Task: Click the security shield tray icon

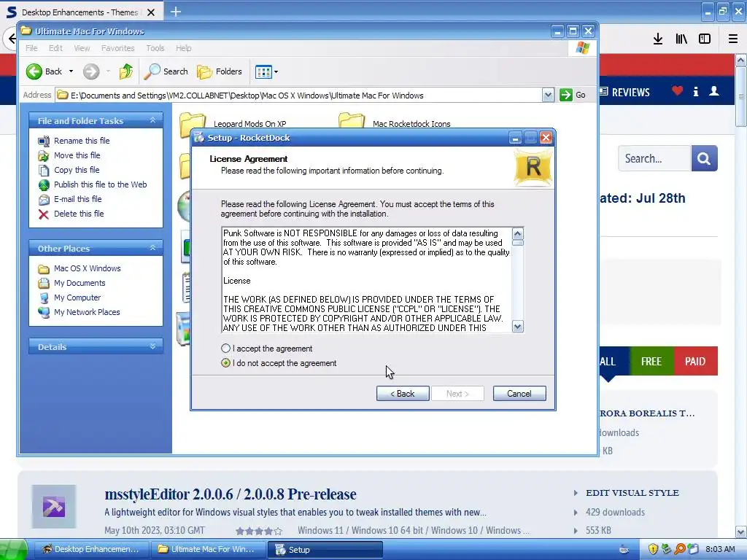Action: [653, 549]
